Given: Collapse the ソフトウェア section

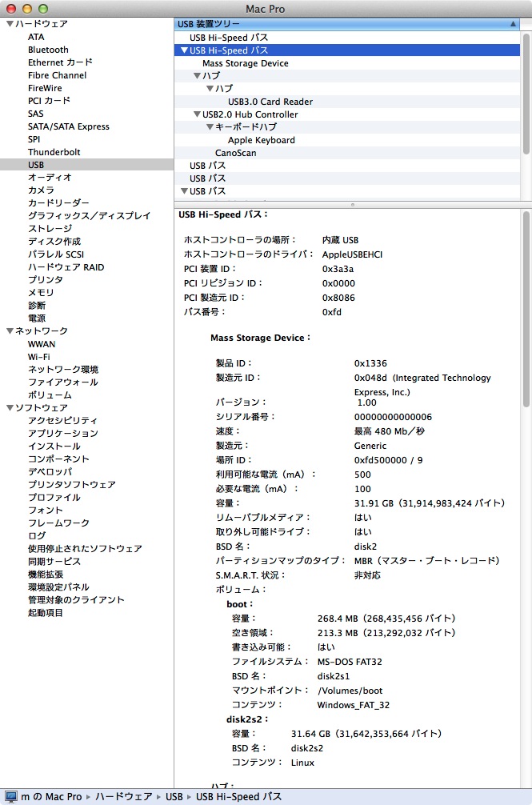Looking at the screenshot, I should pos(9,408).
